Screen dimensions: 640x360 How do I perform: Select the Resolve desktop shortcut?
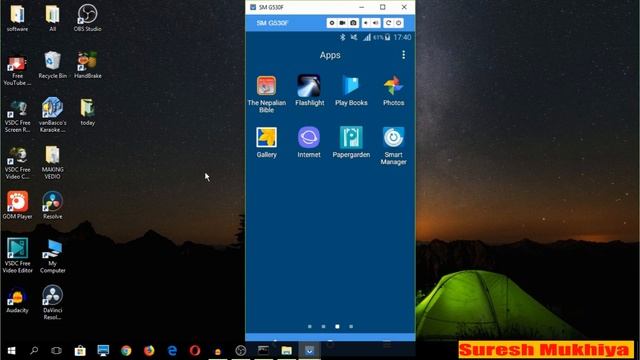tap(53, 205)
